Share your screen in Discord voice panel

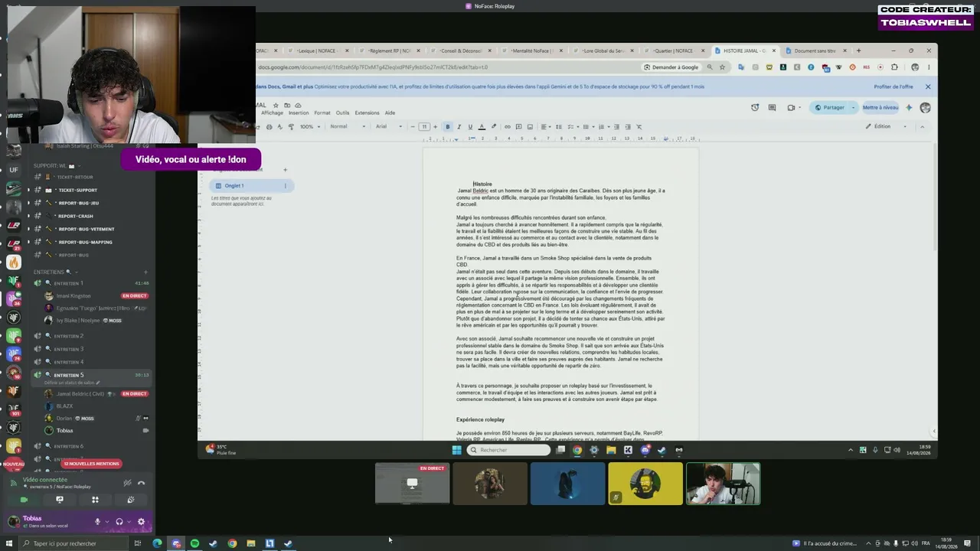(x=60, y=500)
